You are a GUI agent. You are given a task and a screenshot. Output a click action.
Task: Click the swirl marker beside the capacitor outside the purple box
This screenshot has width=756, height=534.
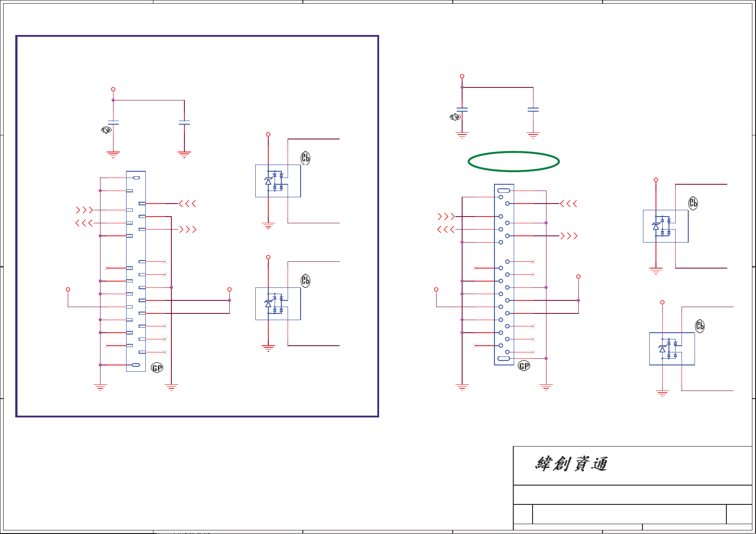455,117
